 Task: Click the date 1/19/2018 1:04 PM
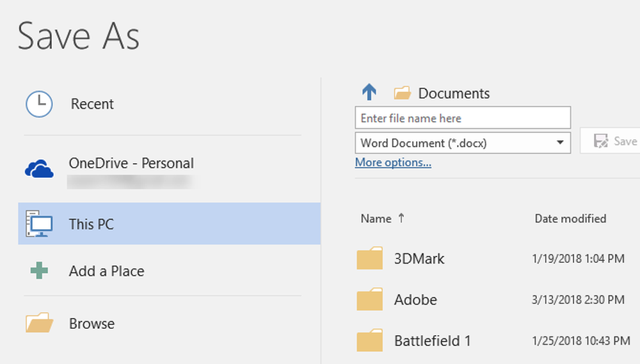pos(578,258)
